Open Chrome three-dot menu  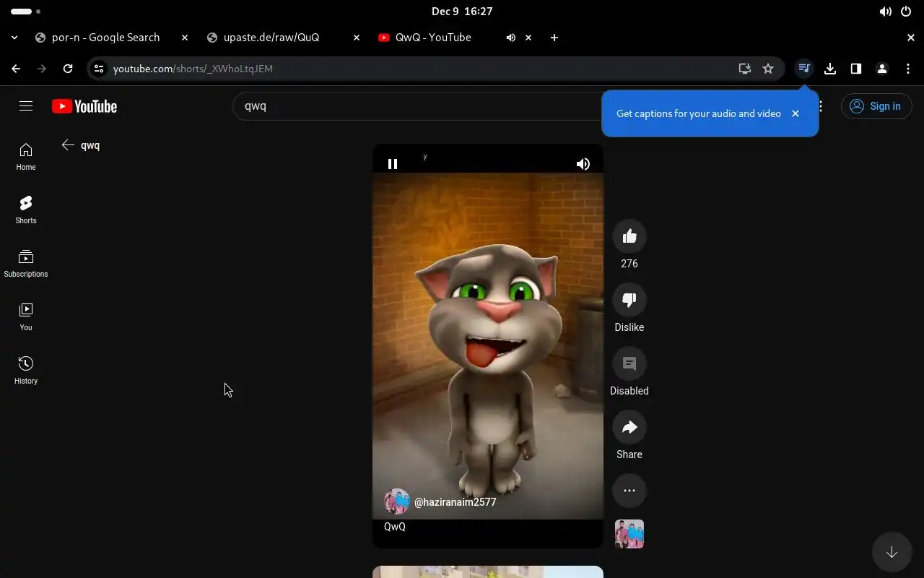(x=908, y=69)
